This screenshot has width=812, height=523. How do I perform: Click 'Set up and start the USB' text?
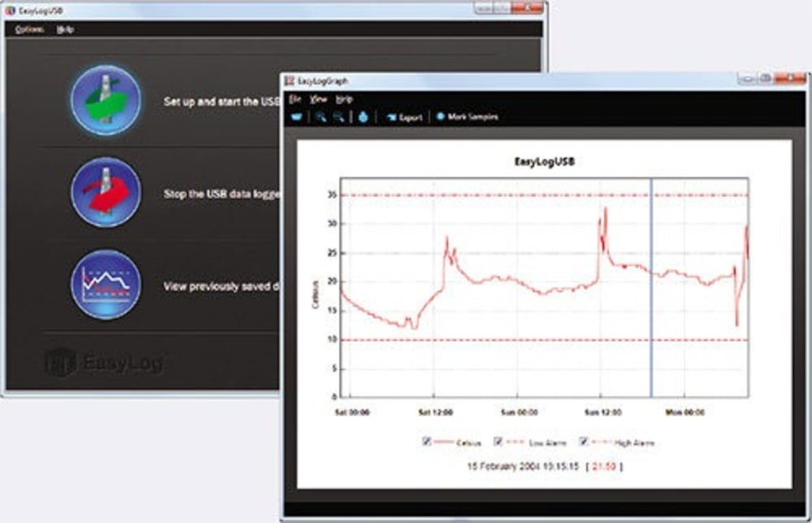[x=222, y=101]
